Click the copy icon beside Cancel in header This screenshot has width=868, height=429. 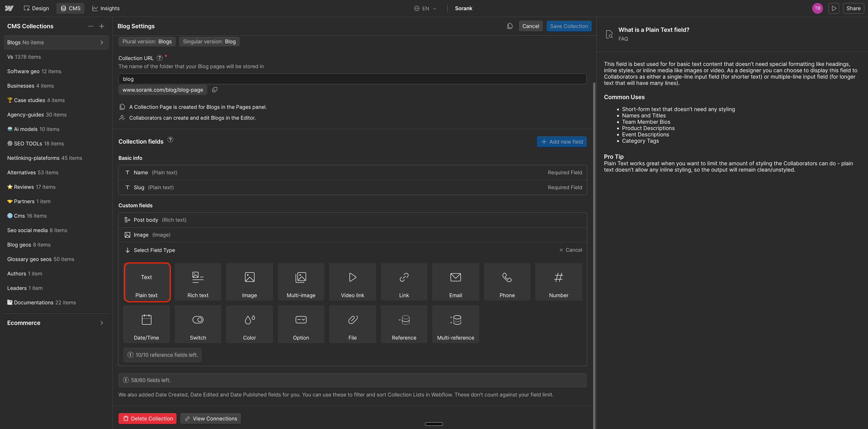(510, 26)
